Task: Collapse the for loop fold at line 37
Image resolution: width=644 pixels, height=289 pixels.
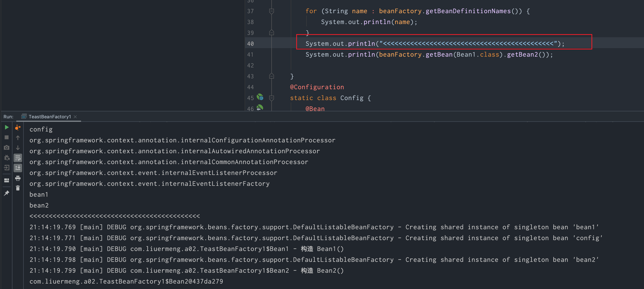Action: [272, 11]
